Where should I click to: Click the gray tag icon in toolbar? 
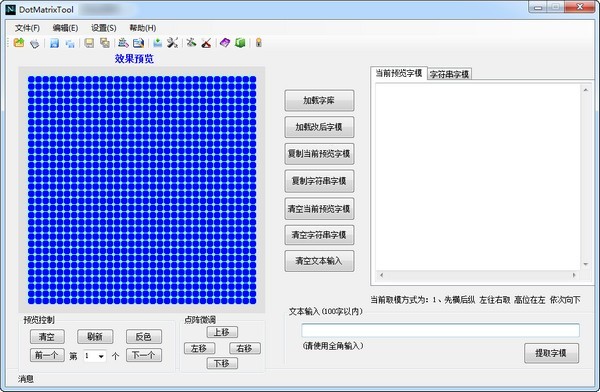pos(34,43)
